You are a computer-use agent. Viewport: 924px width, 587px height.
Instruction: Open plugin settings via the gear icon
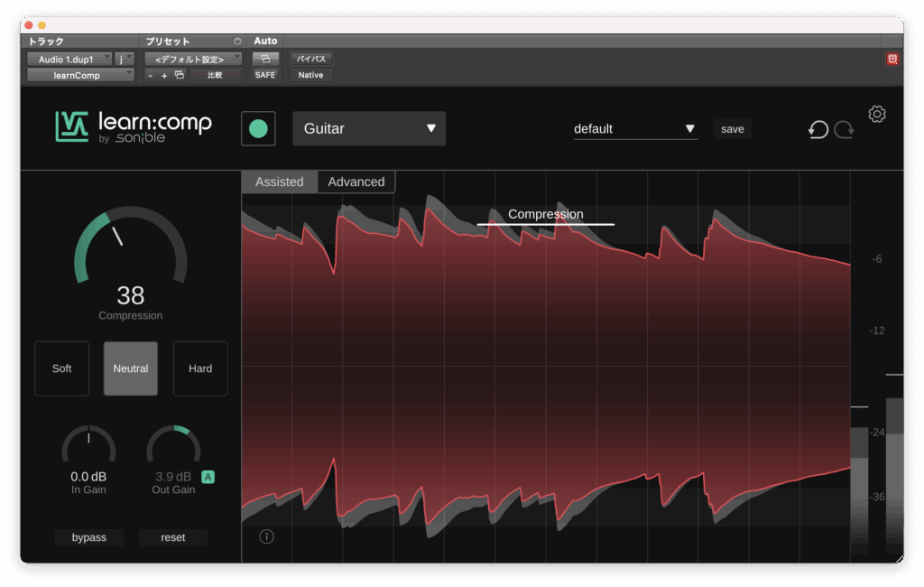coord(877,114)
